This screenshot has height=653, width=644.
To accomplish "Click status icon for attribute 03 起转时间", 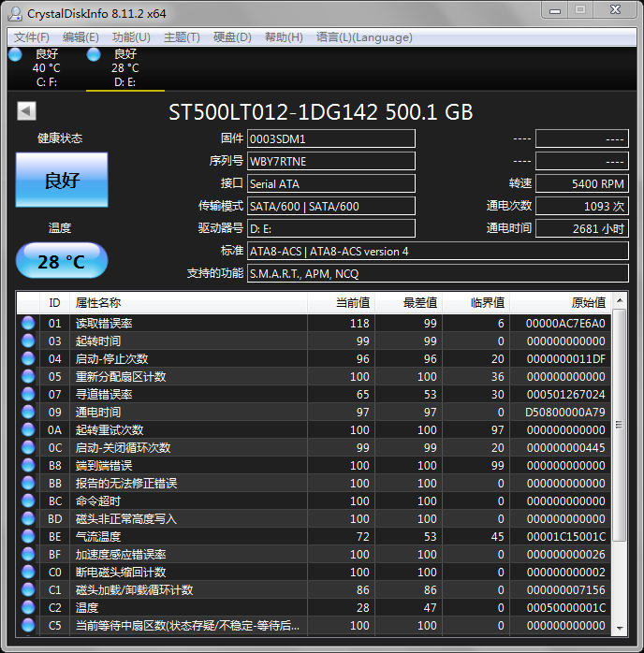I will (x=28, y=341).
